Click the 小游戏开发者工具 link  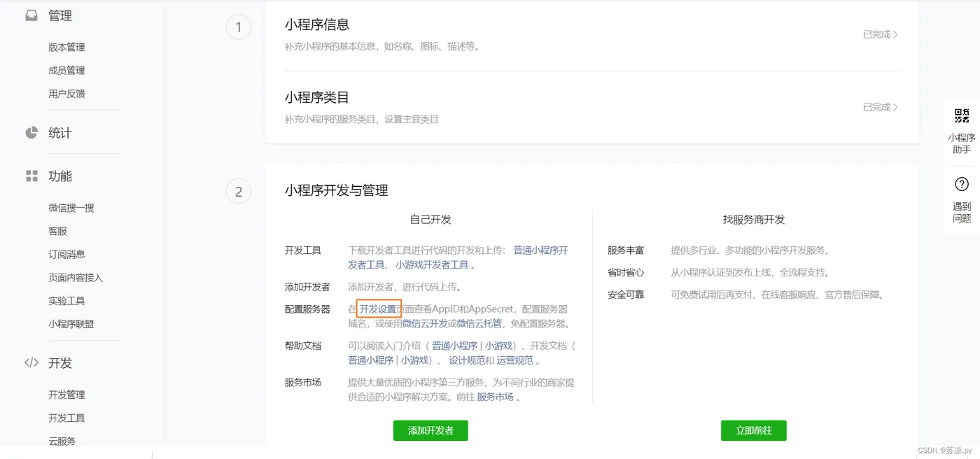(x=432, y=264)
